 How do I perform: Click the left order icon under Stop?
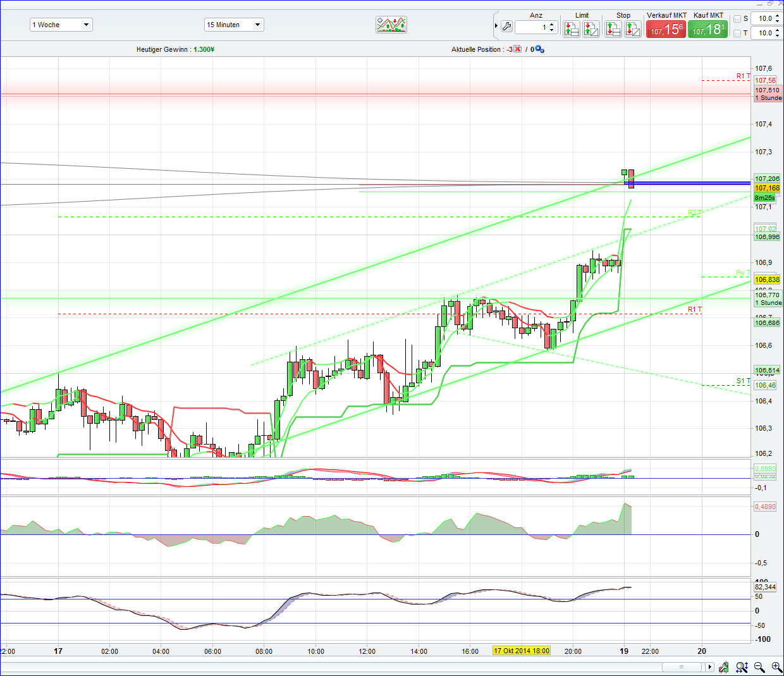click(613, 28)
